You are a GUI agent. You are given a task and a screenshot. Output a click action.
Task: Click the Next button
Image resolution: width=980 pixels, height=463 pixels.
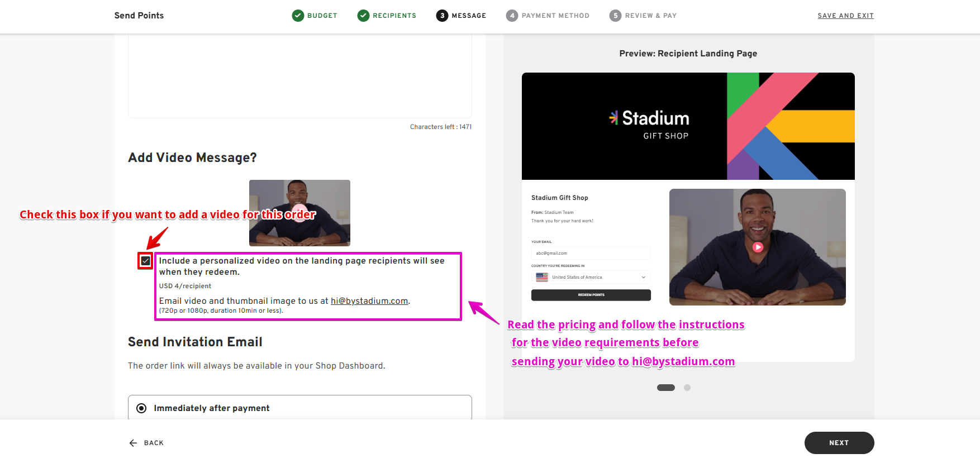coord(839,443)
